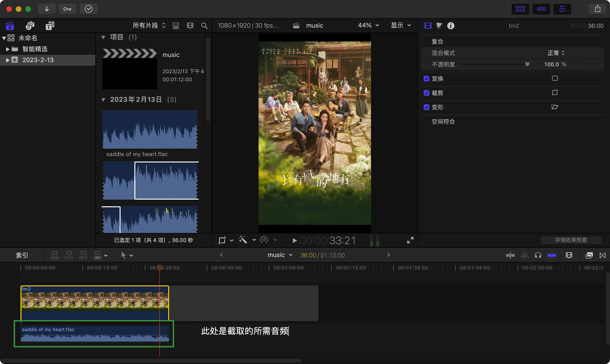Image resolution: width=610 pixels, height=364 pixels.
Task: Activate 裁剪 on-screen crop control icon
Action: 554,92
